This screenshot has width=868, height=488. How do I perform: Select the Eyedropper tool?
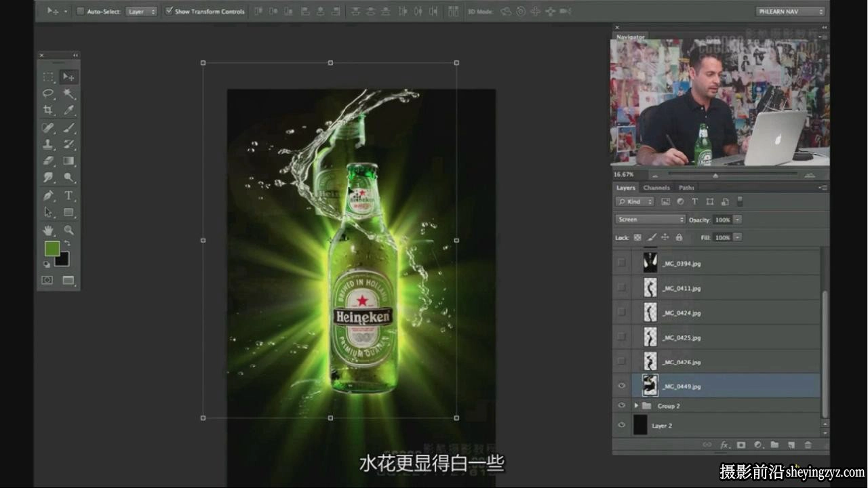click(x=68, y=110)
